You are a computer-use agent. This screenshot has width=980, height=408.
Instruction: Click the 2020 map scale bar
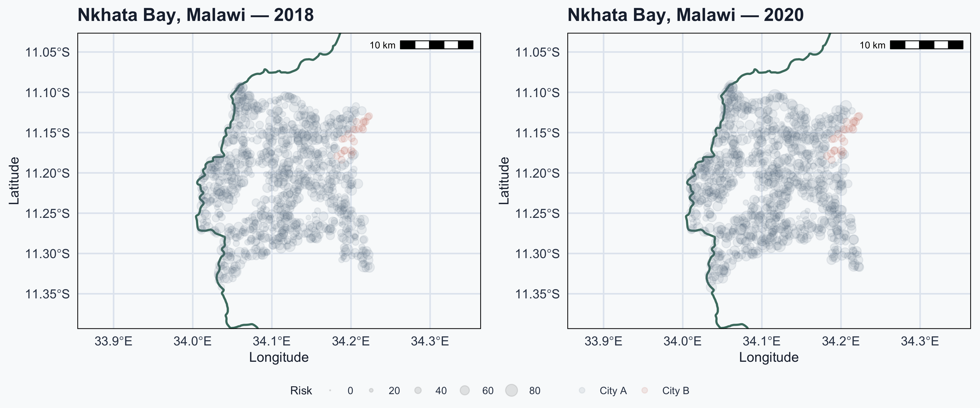926,45
